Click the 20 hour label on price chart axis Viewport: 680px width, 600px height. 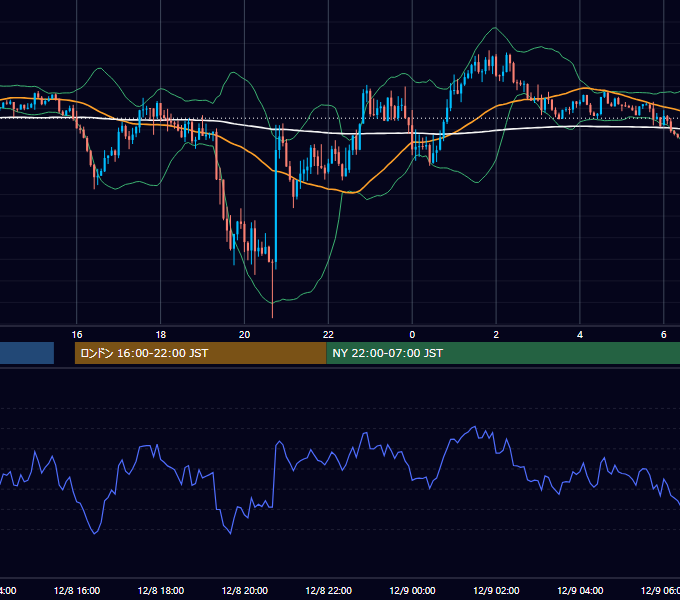[x=245, y=335]
